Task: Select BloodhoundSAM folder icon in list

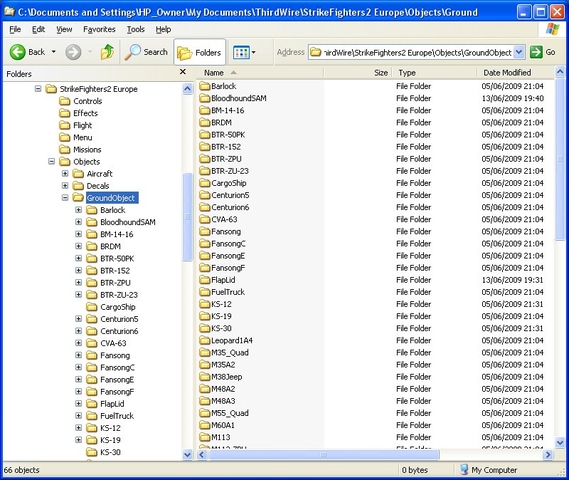Action: point(205,98)
